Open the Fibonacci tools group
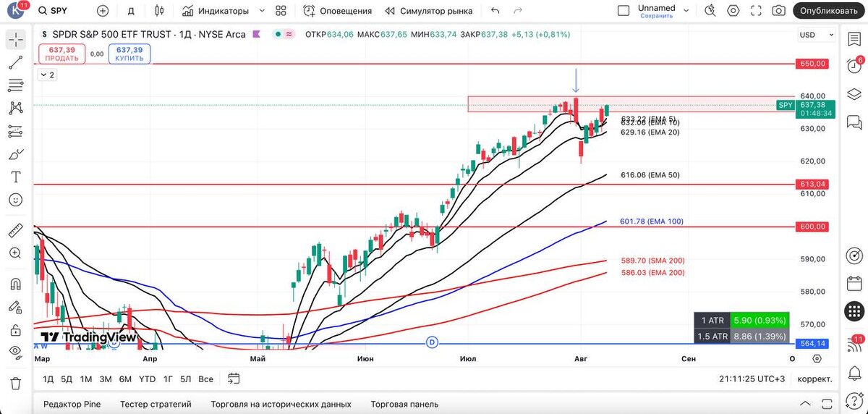The image size is (868, 414). tap(16, 85)
